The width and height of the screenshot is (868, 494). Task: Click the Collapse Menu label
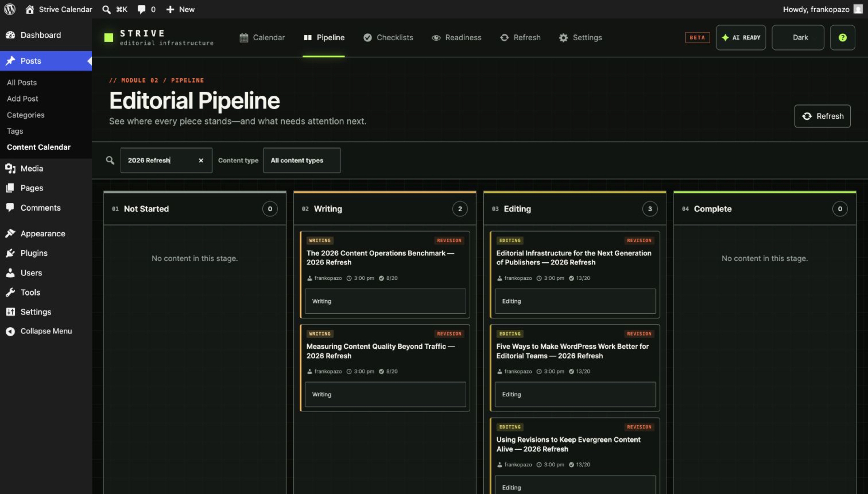[46, 331]
